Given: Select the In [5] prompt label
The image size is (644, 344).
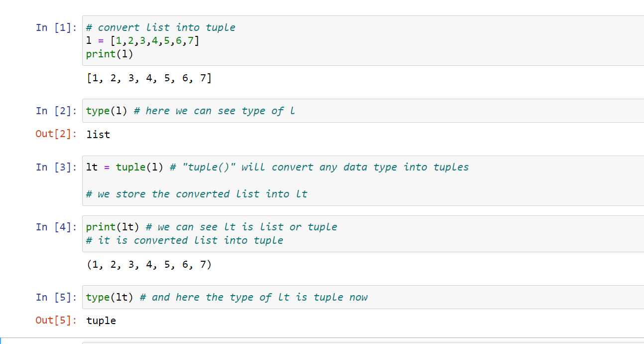Looking at the screenshot, I should click(x=56, y=297).
